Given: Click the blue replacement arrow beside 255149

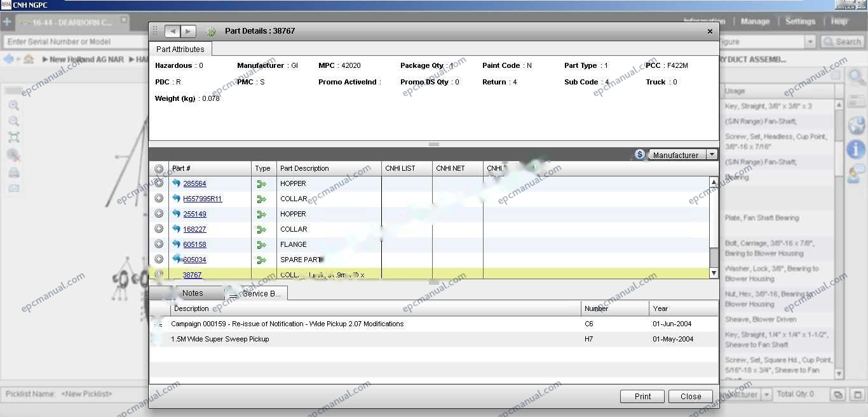Looking at the screenshot, I should click(176, 213).
